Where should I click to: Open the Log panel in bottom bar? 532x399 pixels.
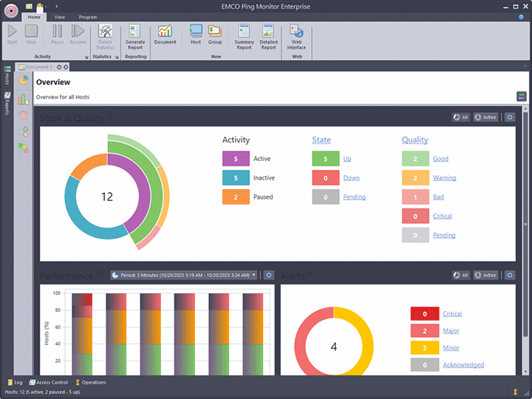[15, 383]
